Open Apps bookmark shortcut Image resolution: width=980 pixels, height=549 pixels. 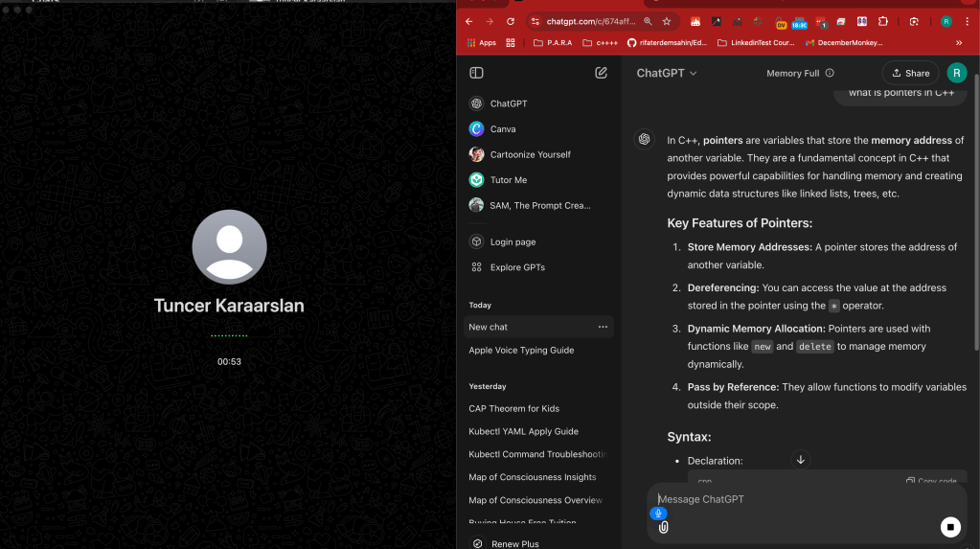tap(481, 42)
